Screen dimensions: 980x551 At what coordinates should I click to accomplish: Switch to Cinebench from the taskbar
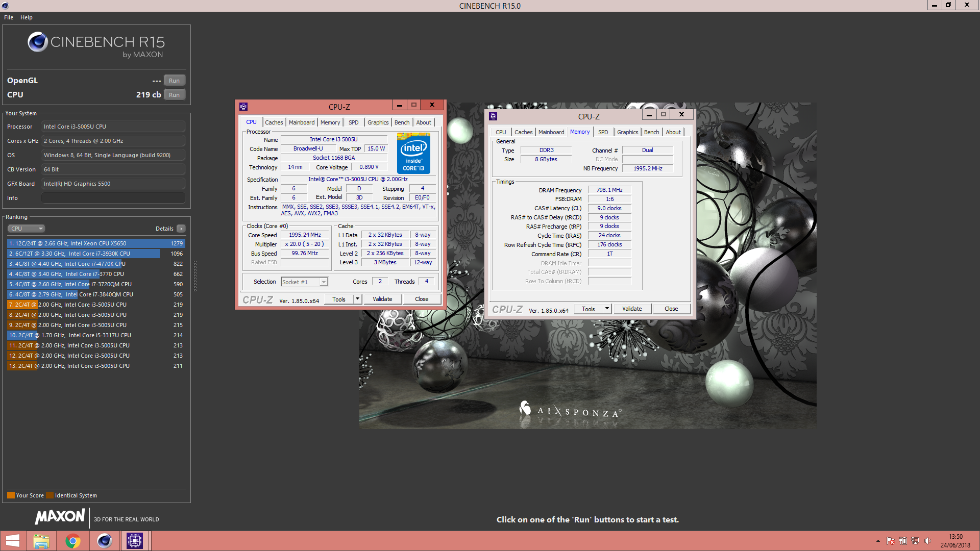[104, 541]
